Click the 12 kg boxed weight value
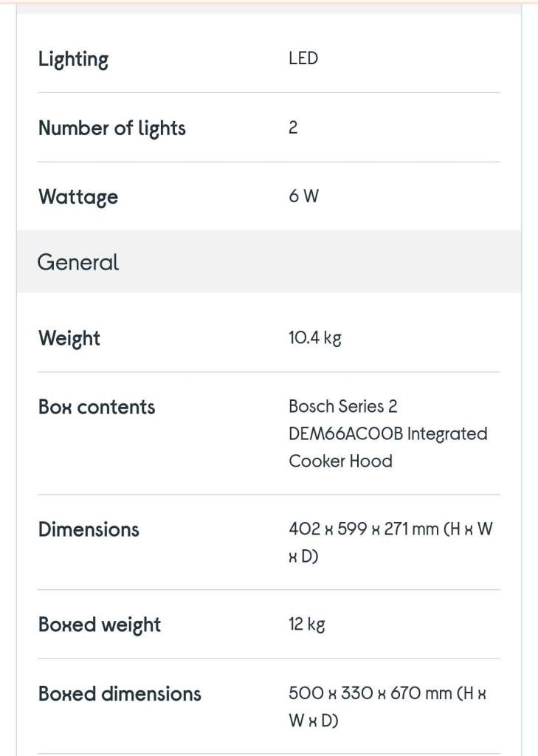Image resolution: width=538 pixels, height=756 pixels. (x=307, y=625)
